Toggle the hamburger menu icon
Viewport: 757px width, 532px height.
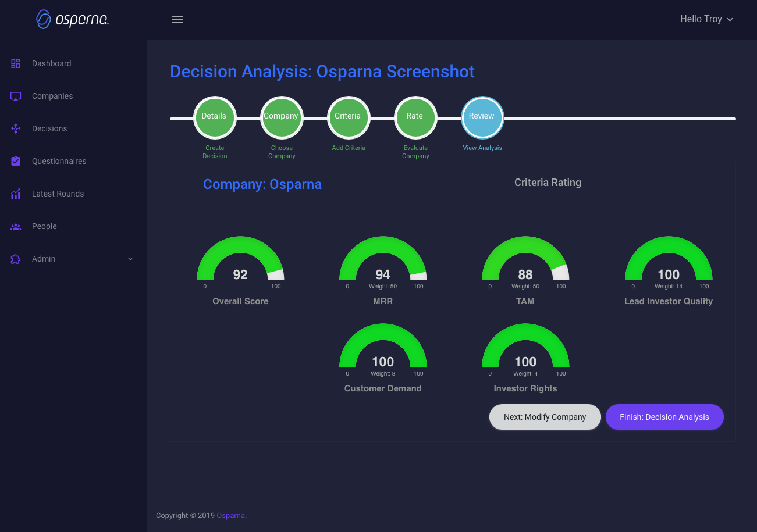pyautogui.click(x=177, y=19)
